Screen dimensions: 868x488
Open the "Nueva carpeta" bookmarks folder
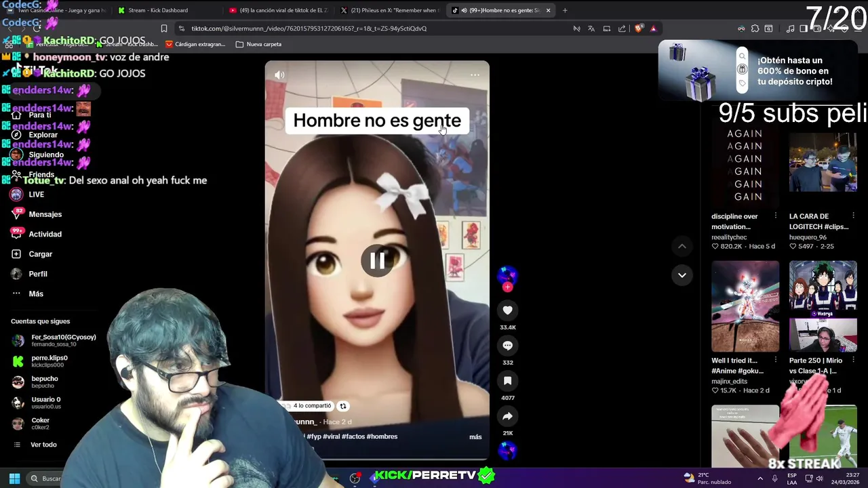coord(258,44)
